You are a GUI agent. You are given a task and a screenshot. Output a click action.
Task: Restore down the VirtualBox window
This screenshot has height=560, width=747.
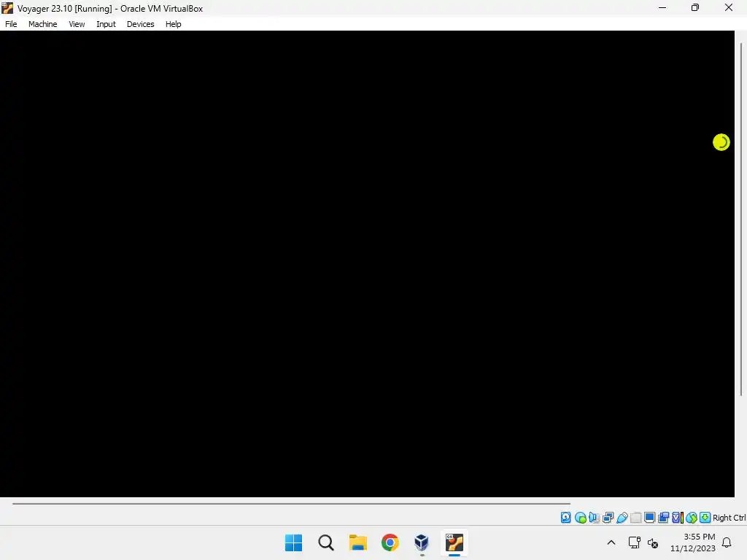point(695,7)
